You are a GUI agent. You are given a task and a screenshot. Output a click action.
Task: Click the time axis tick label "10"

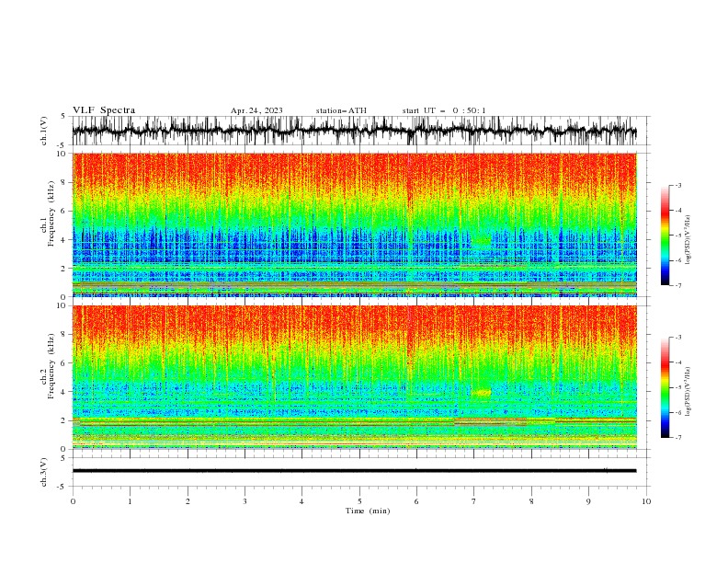pyautogui.click(x=646, y=501)
